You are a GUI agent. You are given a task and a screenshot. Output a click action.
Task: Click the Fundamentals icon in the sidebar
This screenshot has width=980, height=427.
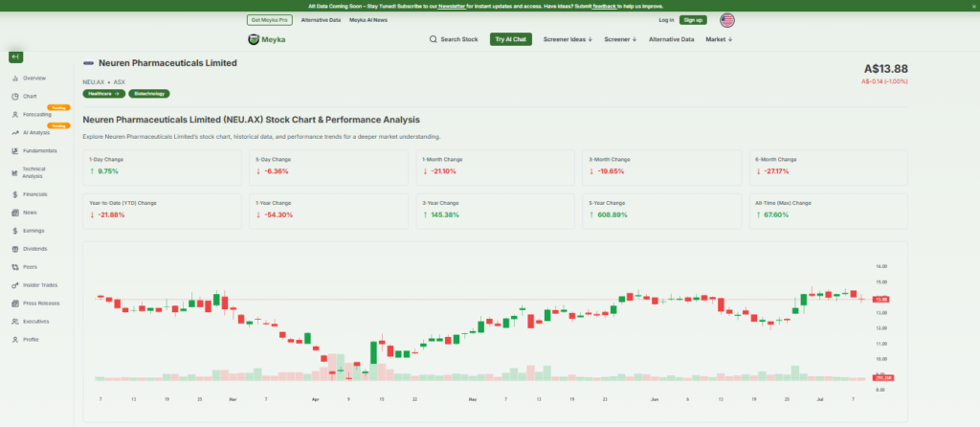pos(15,150)
